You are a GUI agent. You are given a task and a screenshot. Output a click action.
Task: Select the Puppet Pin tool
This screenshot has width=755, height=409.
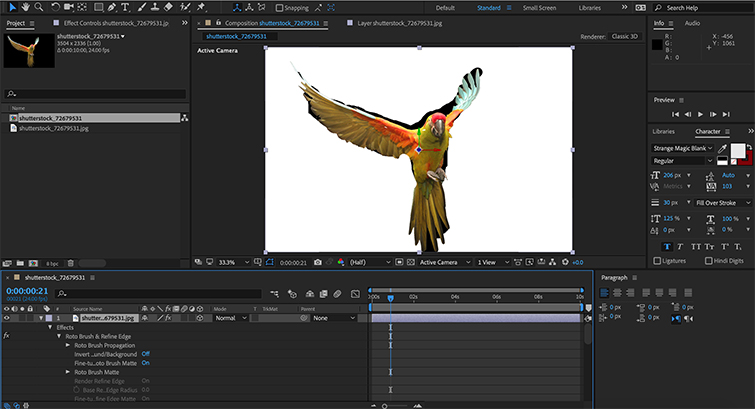[x=201, y=7]
